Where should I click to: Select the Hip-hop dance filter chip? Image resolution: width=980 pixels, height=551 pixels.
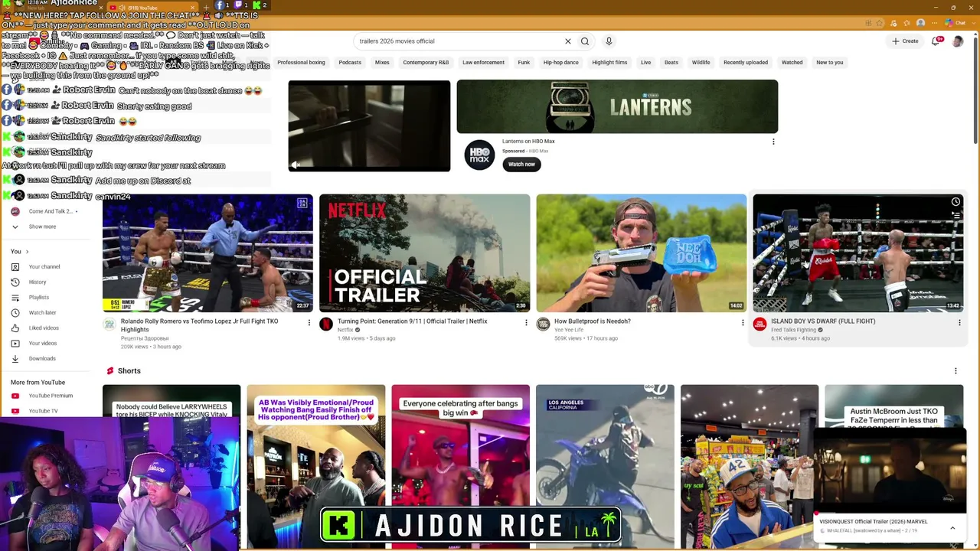click(x=560, y=63)
